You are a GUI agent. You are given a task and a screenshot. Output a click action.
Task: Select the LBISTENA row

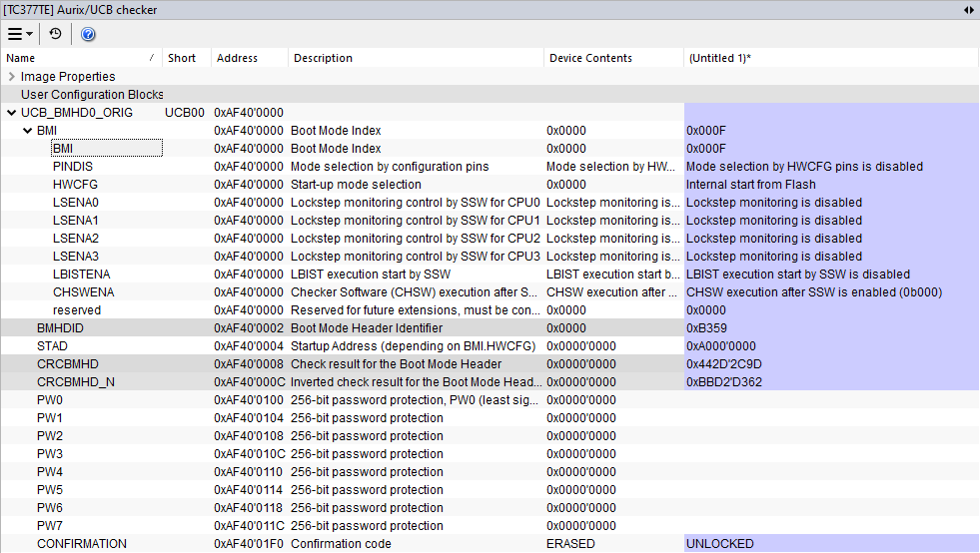490,275
